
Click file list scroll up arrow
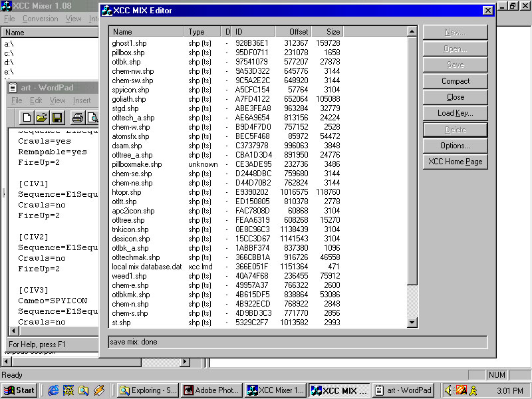tap(412, 32)
